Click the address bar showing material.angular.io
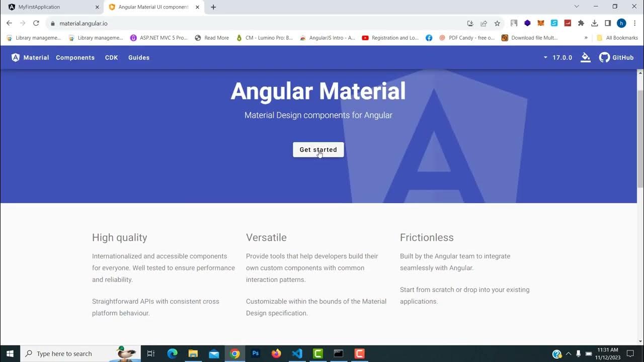Viewport: 644px width, 362px height. coord(257,23)
